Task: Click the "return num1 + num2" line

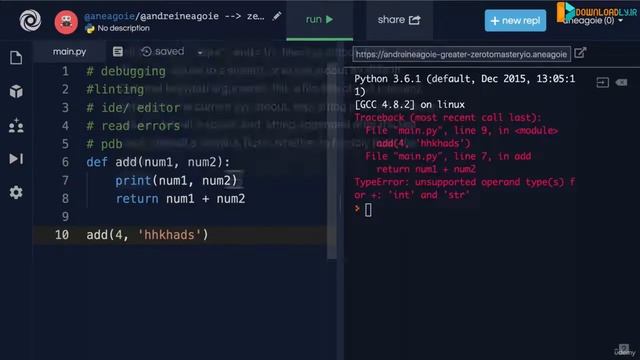Action: coord(180,199)
